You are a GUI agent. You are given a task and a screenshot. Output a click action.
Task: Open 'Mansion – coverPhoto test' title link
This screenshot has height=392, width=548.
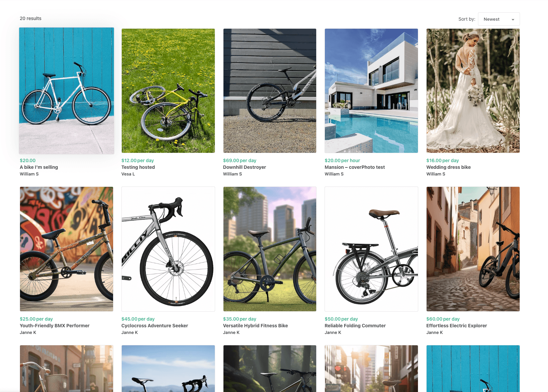pyautogui.click(x=355, y=167)
